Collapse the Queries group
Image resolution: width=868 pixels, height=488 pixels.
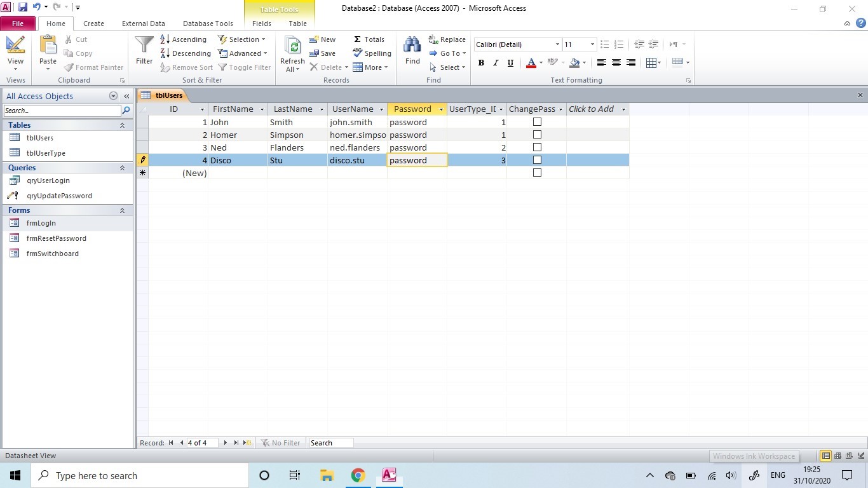point(122,168)
